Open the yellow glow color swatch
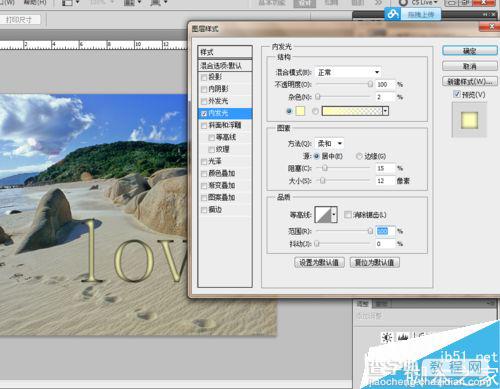This screenshot has height=389, width=500. [300, 111]
